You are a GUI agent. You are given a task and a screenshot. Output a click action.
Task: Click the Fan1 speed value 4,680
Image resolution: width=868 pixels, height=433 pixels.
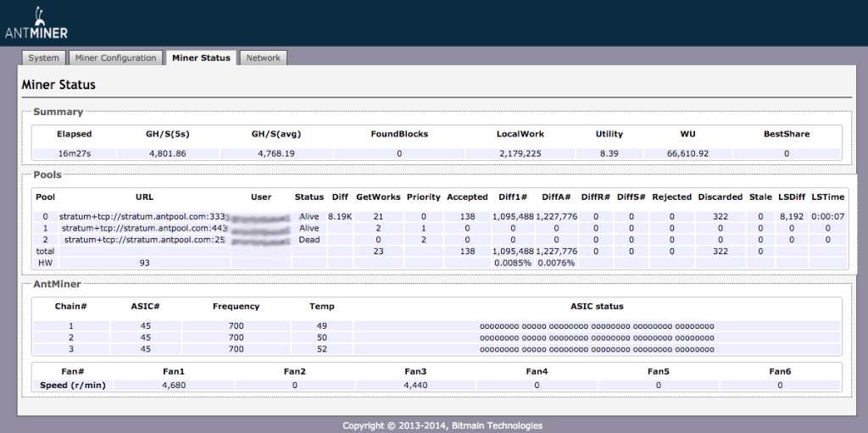[173, 386]
